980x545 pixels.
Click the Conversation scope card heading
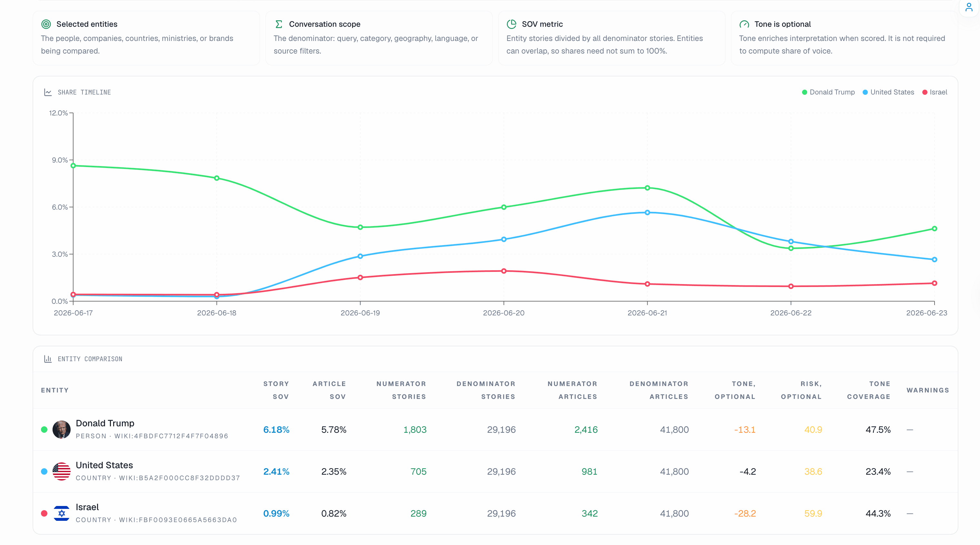click(325, 24)
